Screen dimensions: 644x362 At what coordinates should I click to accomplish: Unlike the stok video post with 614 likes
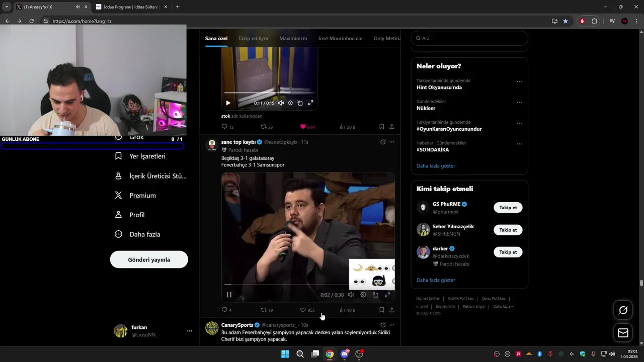click(303, 127)
